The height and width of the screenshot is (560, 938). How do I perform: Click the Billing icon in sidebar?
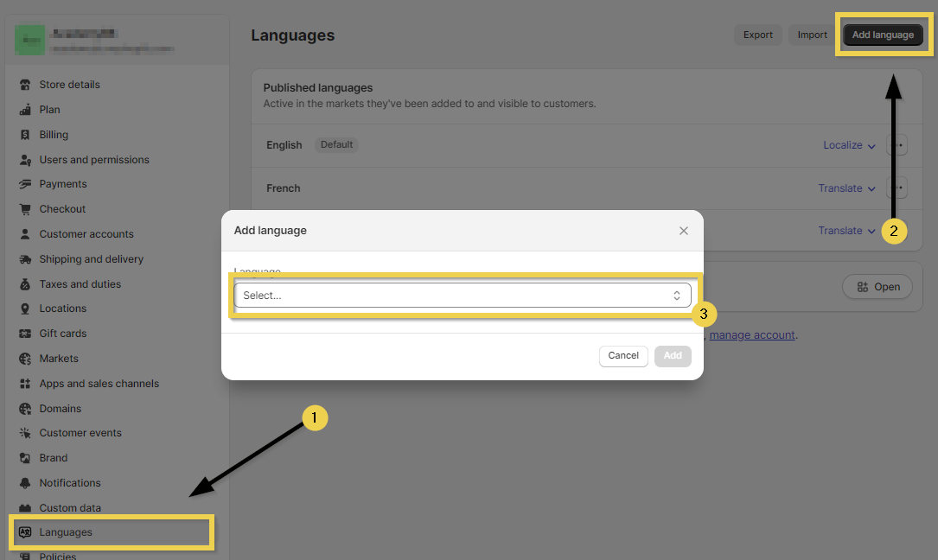pos(25,135)
